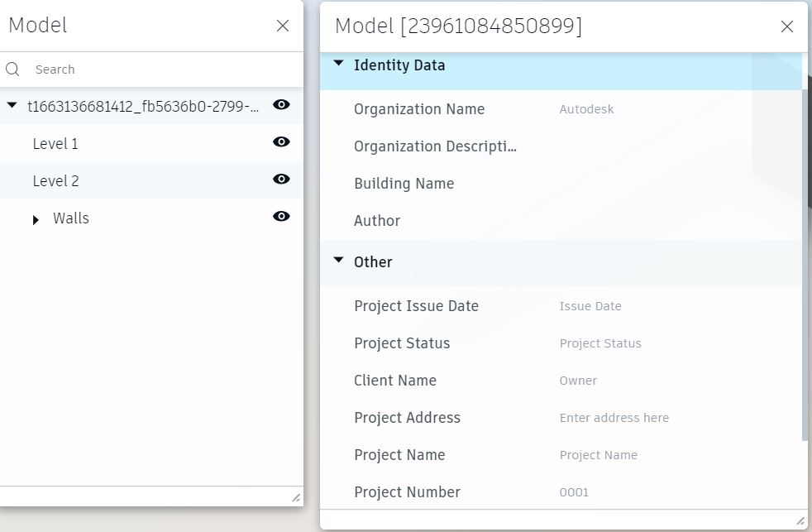Image resolution: width=812 pixels, height=532 pixels.
Task: Collapse the Other properties section
Action: point(338,261)
